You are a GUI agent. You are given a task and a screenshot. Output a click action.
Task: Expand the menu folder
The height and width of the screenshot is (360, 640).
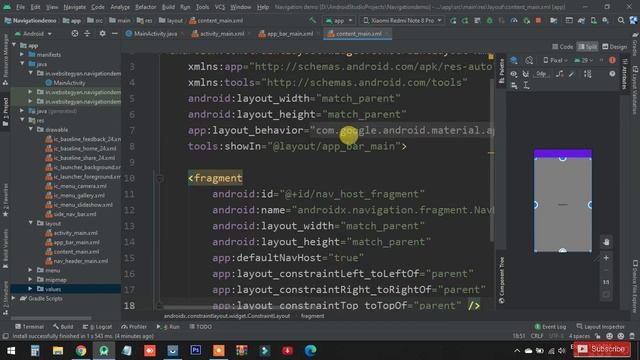point(31,270)
